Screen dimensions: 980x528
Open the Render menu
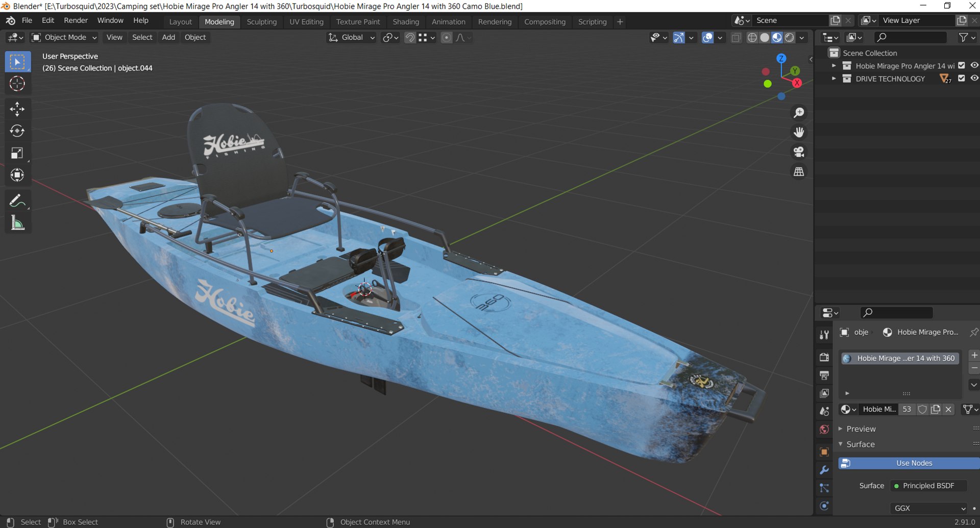click(76, 20)
